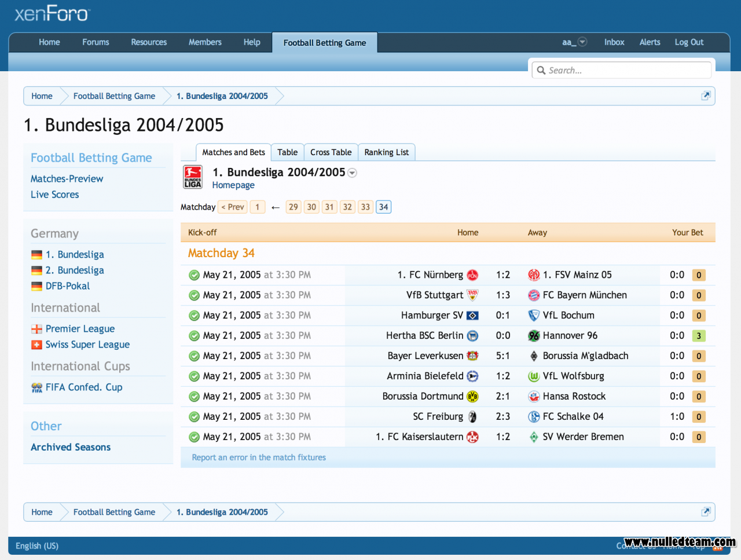This screenshot has height=560, width=741.
Task: Click the green points badge for Hannover match
Action: click(x=699, y=336)
